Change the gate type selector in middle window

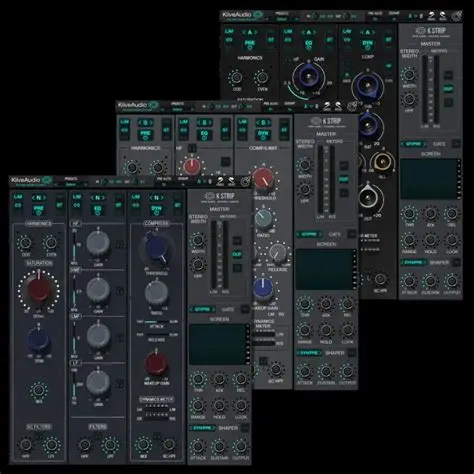309,234
